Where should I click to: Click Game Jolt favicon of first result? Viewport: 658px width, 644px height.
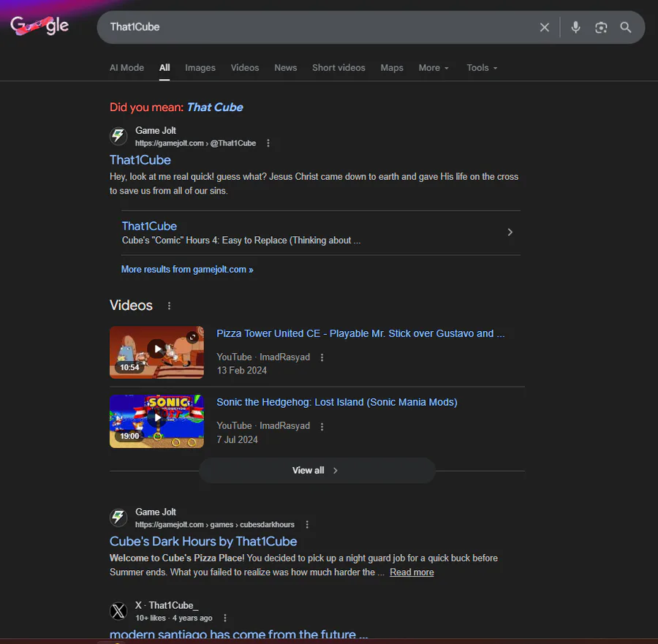[x=118, y=136]
